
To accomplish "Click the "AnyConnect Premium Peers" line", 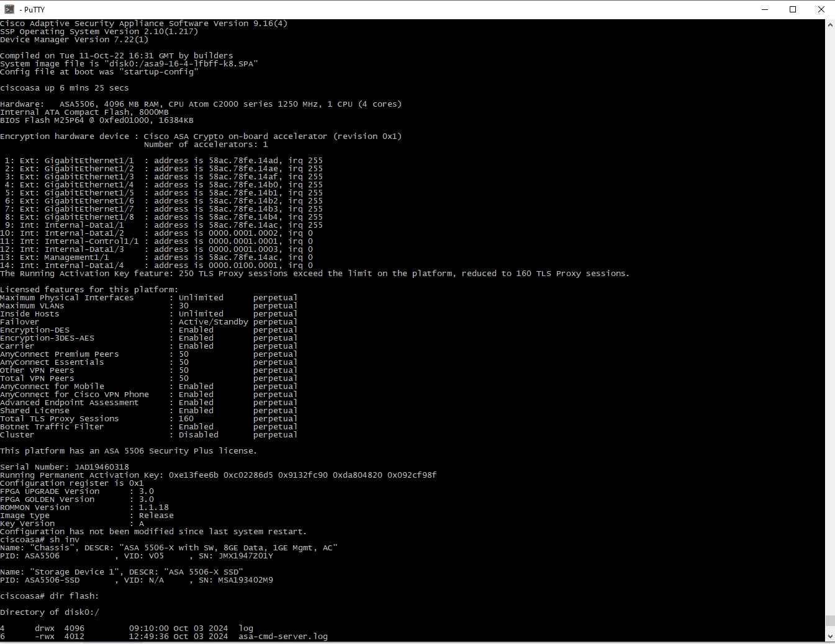I will pyautogui.click(x=149, y=354).
